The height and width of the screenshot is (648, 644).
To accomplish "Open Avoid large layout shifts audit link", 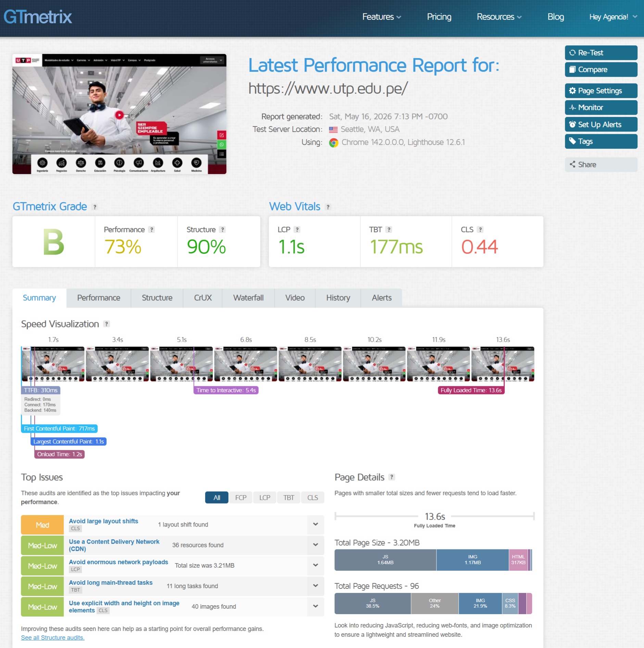I will tap(103, 521).
